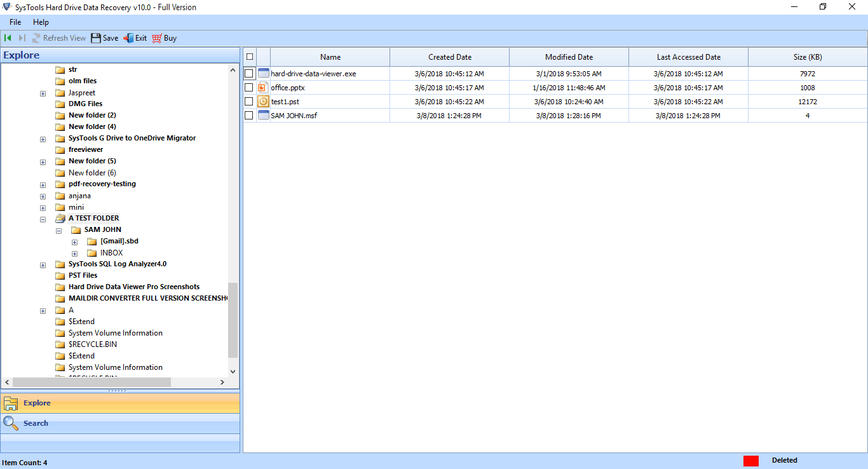Click the tree vertical scrollbar thumb
Image resolution: width=868 pixels, height=469 pixels.
233,320
